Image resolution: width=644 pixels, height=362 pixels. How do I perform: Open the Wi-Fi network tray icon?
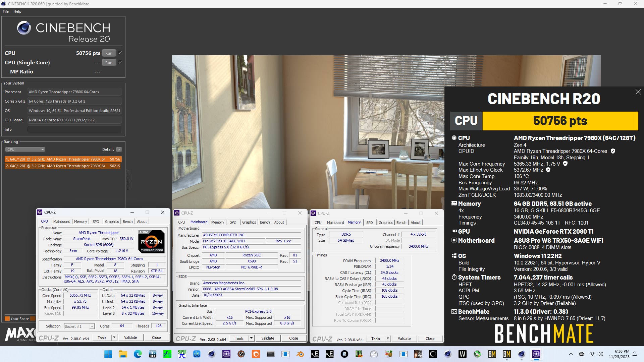(x=592, y=354)
